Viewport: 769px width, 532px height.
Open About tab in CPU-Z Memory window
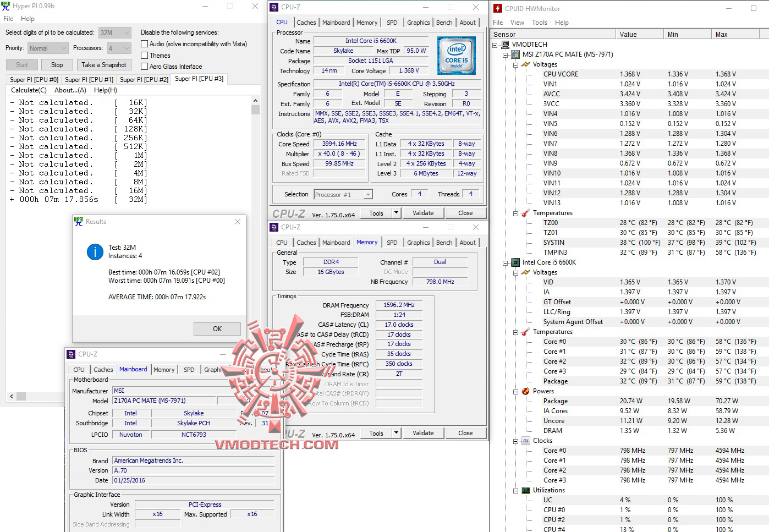pyautogui.click(x=468, y=243)
